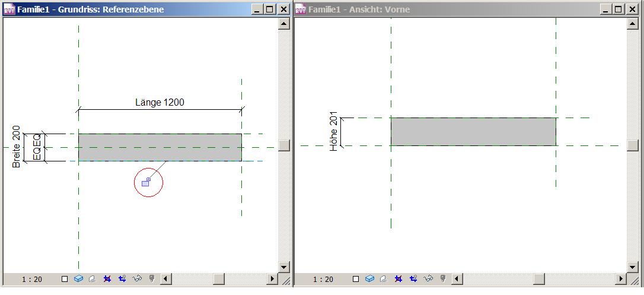Click the right scroll arrow in Grundriss window
The height and width of the screenshot is (295, 644).
point(272,279)
